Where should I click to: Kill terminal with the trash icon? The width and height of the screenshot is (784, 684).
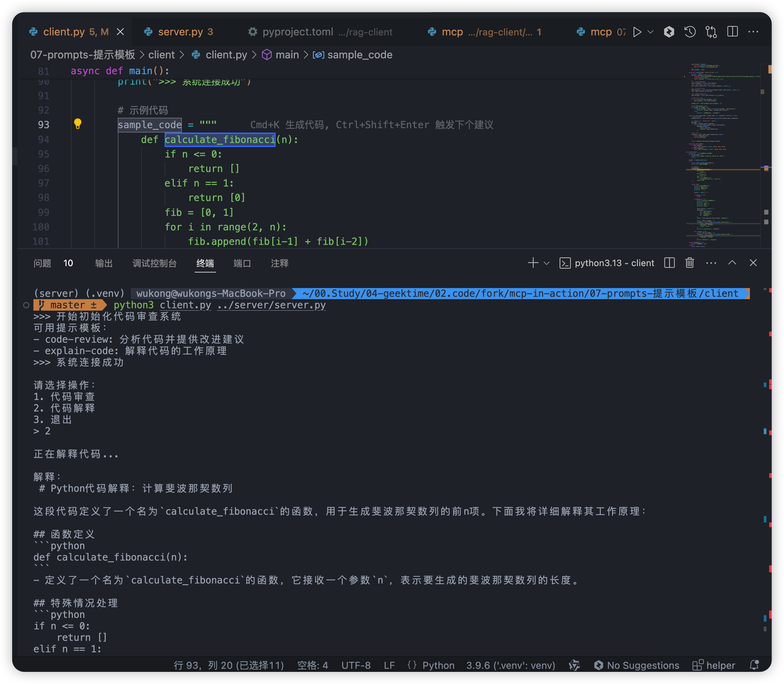click(689, 263)
